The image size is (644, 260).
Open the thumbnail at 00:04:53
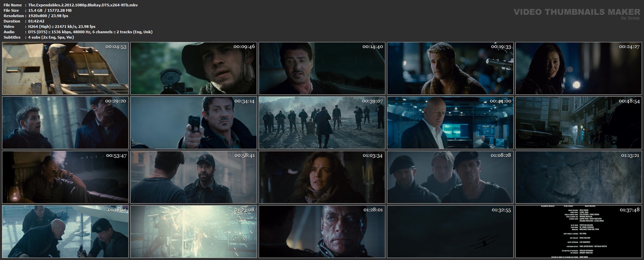pos(65,68)
